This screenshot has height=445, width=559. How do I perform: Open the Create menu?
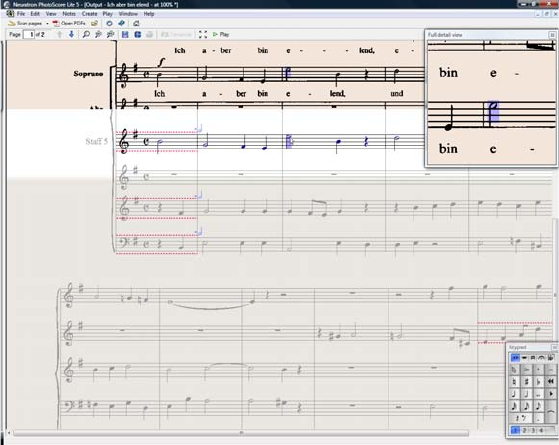click(89, 14)
